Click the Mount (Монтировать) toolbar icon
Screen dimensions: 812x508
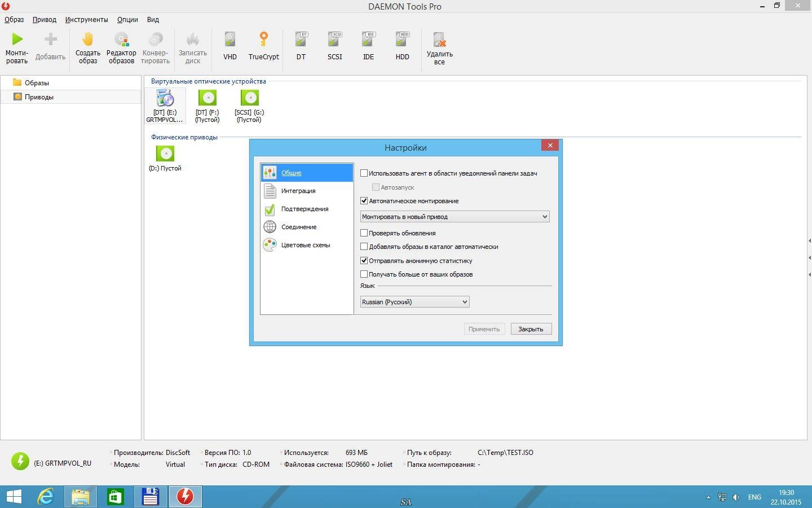[x=17, y=47]
